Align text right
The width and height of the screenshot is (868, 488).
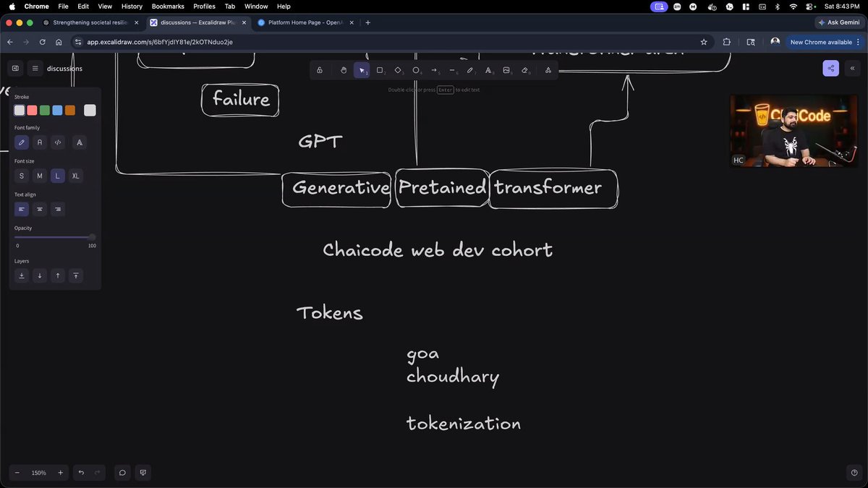click(x=58, y=209)
